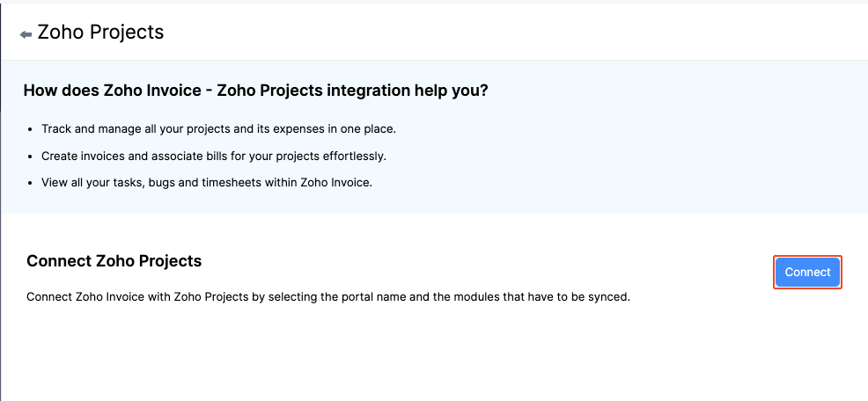Select the 'View all your tasks, bugs' line
Viewport: 868px width, 401px height.
click(x=207, y=183)
